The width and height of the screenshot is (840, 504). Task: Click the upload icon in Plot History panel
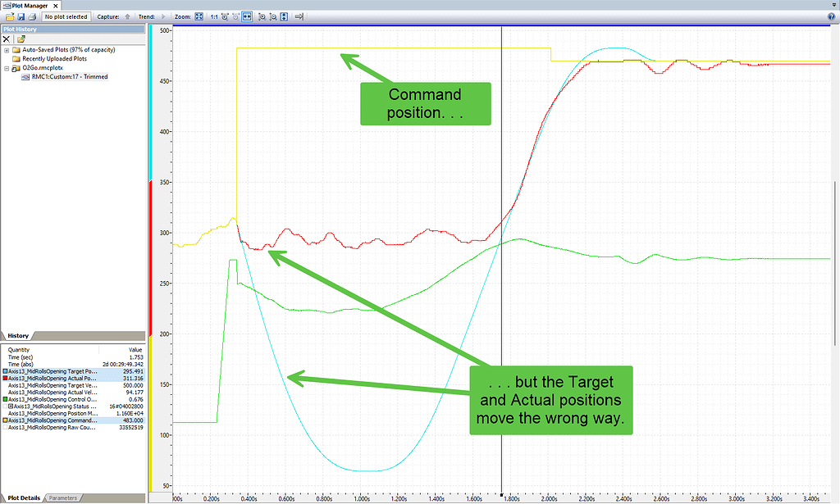21,39
